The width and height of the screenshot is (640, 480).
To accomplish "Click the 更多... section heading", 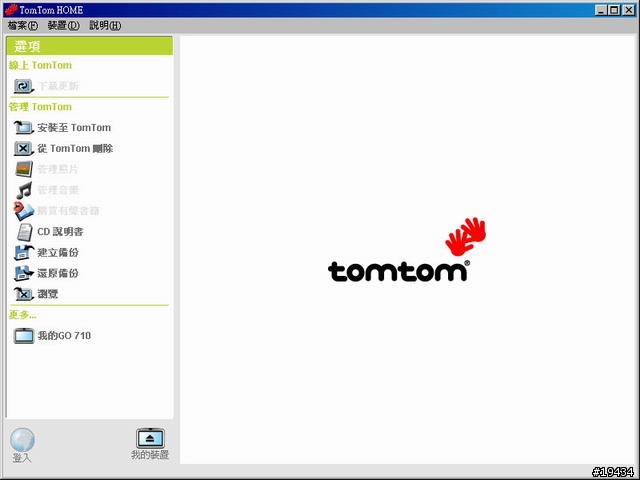I will click(22, 315).
